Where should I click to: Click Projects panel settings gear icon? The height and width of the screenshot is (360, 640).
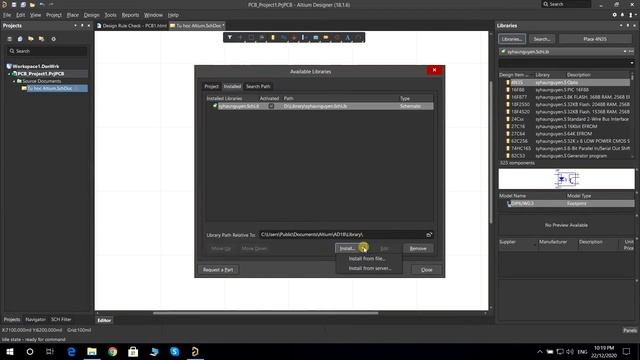pyautogui.click(x=53, y=39)
